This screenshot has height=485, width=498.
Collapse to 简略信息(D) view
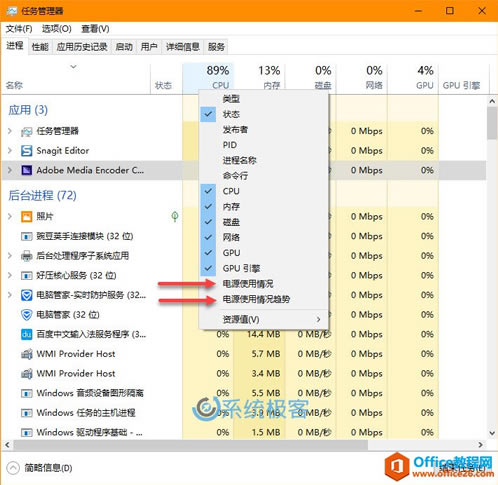click(x=39, y=468)
